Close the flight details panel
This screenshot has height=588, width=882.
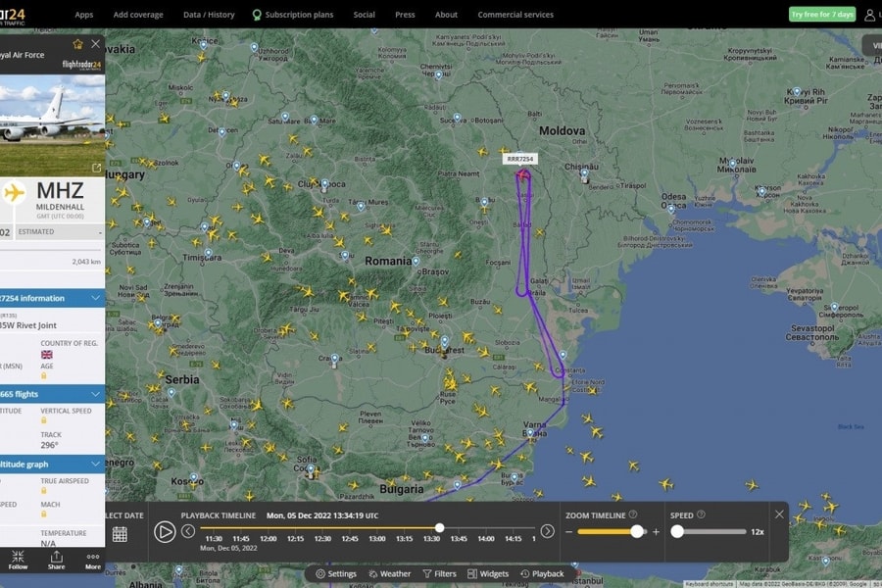[x=96, y=43]
